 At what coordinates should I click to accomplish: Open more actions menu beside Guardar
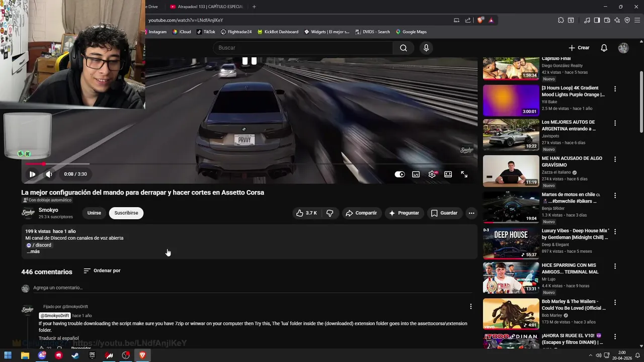471,213
